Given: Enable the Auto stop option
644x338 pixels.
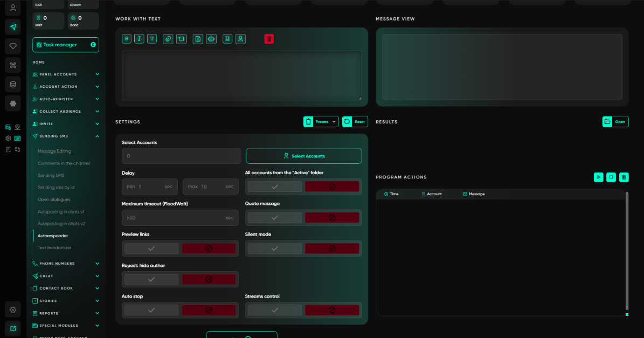Looking at the screenshot, I should pyautogui.click(x=151, y=310).
